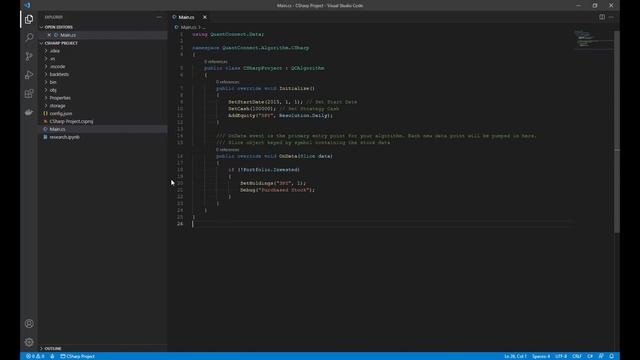Viewport: 640px width, 360px height.
Task: Place cursor on the SetStartDate line
Action: (292, 102)
